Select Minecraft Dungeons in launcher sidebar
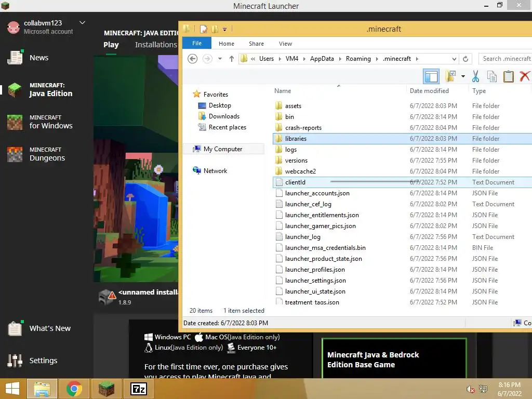Image resolution: width=532 pixels, height=399 pixels. coord(37,154)
